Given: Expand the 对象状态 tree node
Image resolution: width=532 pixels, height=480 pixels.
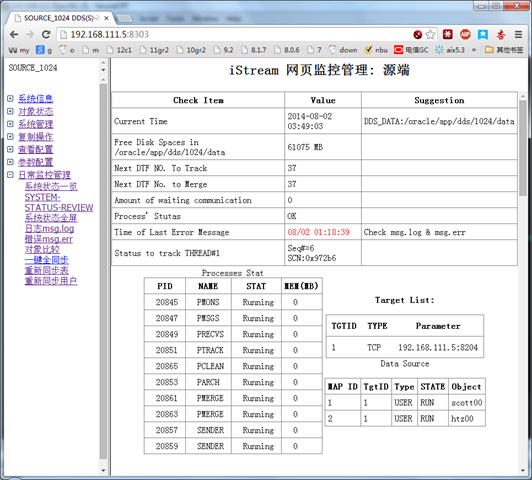Looking at the screenshot, I should pos(10,111).
